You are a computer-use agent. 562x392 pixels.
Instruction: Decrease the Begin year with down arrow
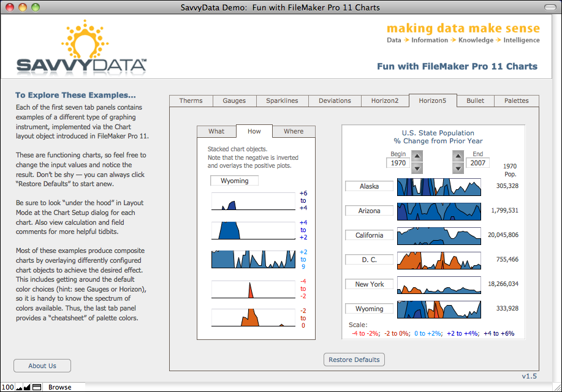click(x=417, y=168)
